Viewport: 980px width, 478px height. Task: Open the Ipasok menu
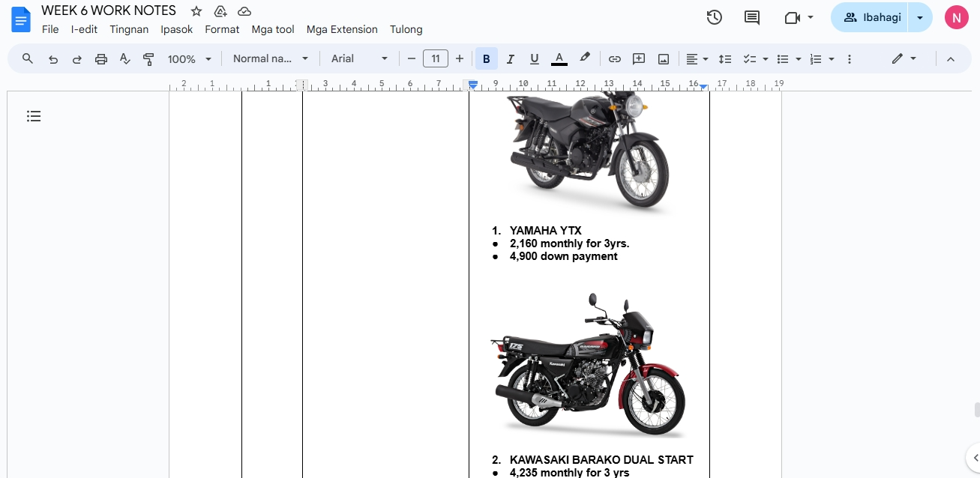[176, 29]
